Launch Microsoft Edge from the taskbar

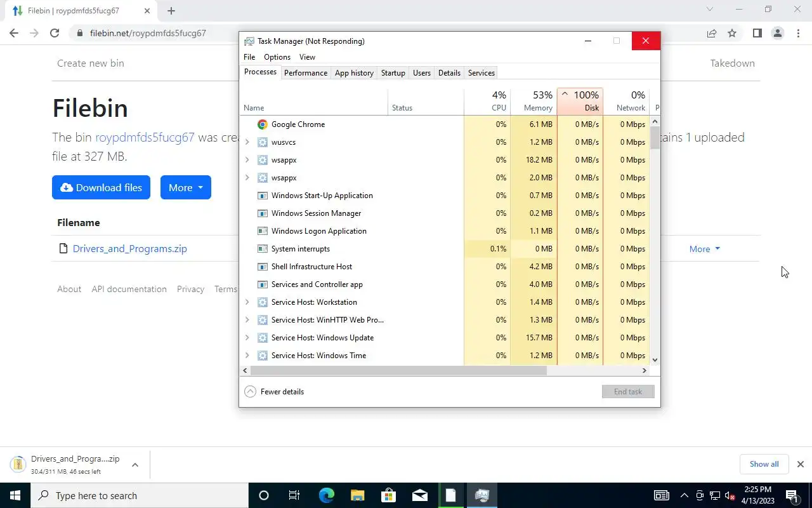coord(326,495)
